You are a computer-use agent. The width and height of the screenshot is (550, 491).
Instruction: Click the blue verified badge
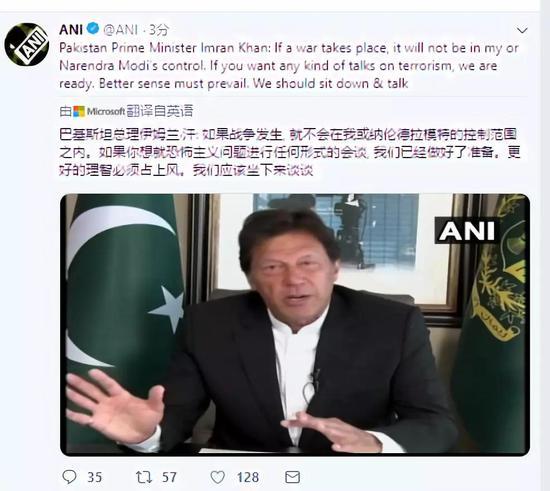[x=93, y=28]
